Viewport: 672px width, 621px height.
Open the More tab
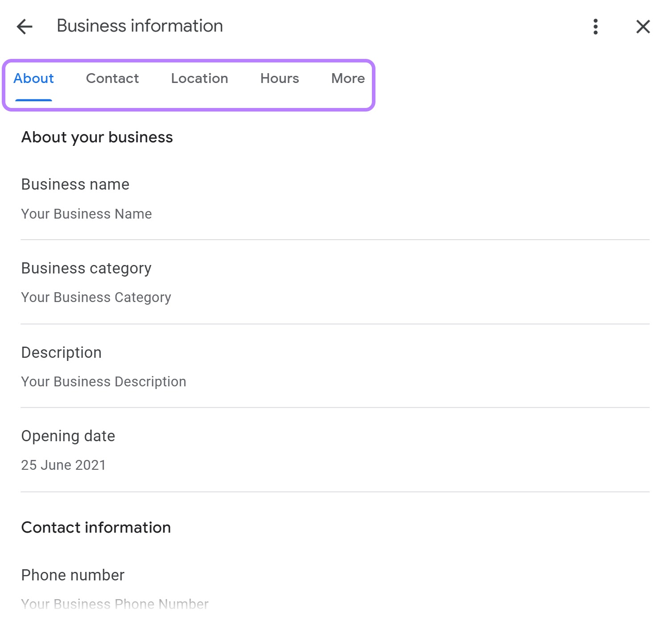[x=347, y=79]
